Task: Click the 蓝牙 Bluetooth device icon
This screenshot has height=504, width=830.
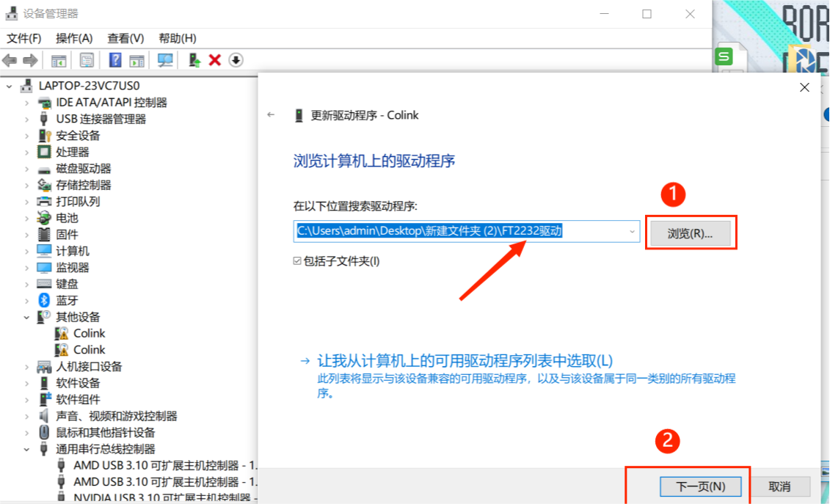Action: tap(42, 300)
